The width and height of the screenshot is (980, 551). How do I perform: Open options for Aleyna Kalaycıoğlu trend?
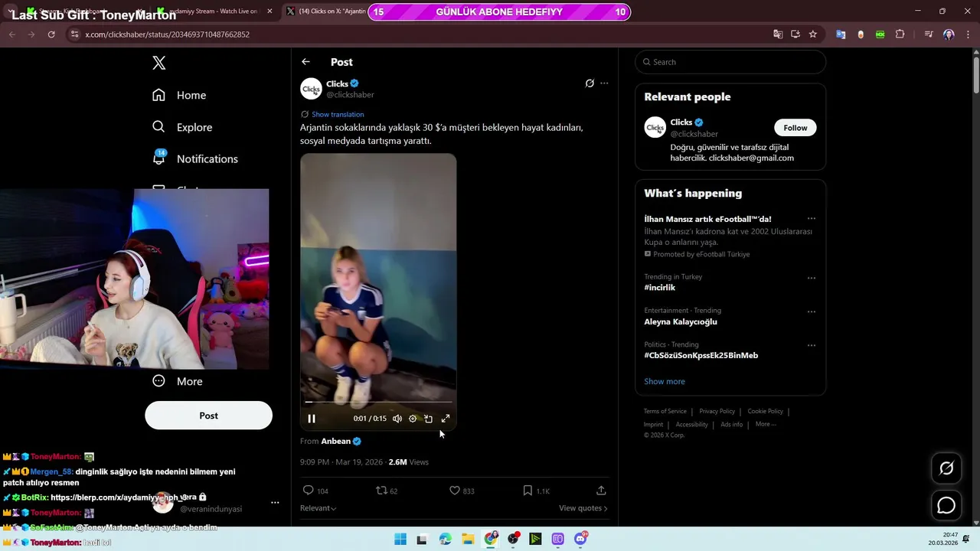point(812,311)
